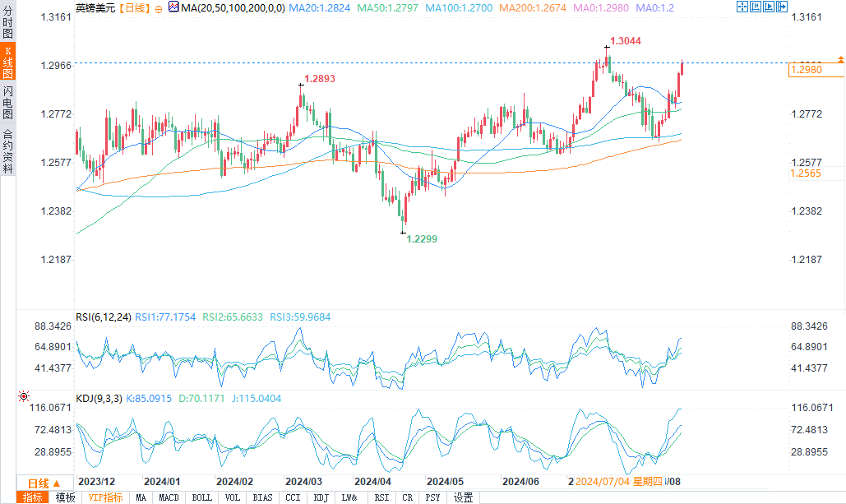Open the 日线 period dropdown at bottom left
The width and height of the screenshot is (846, 504).
43,483
